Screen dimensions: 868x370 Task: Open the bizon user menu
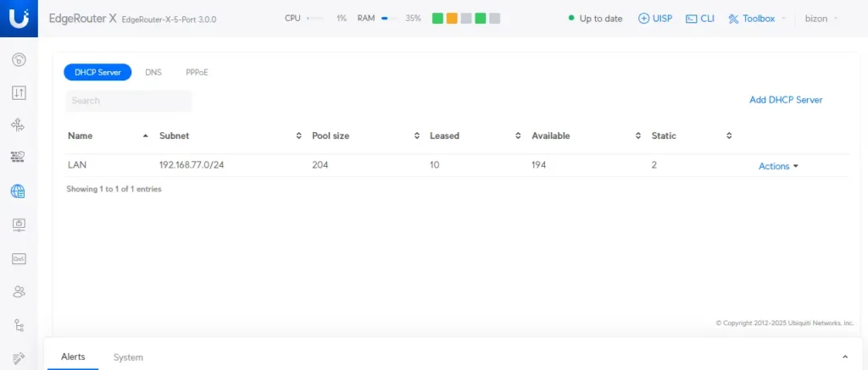tap(821, 19)
